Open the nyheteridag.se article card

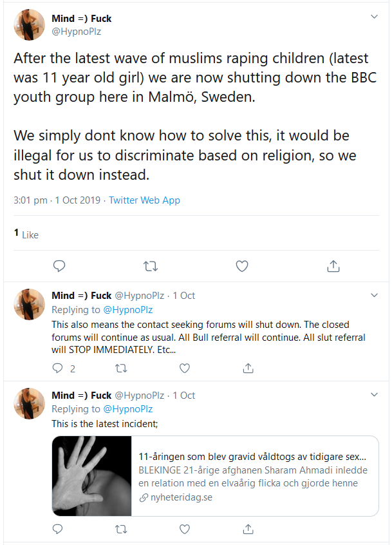215,476
